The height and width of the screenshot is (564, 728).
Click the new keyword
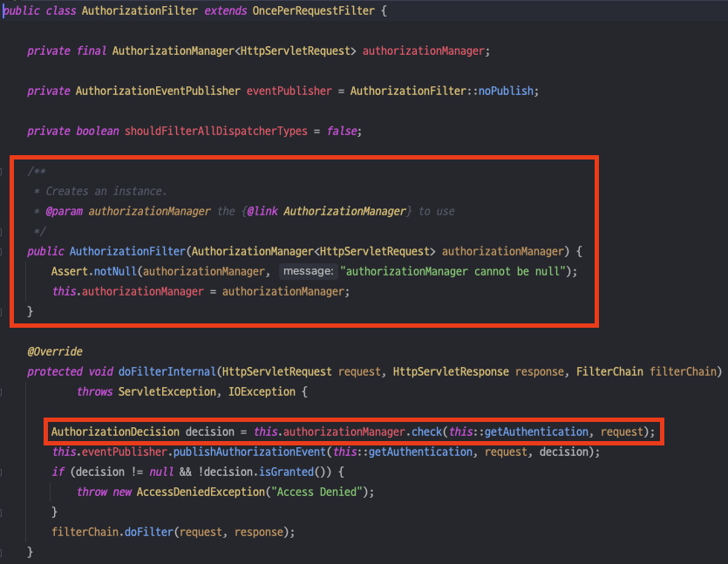[122, 492]
